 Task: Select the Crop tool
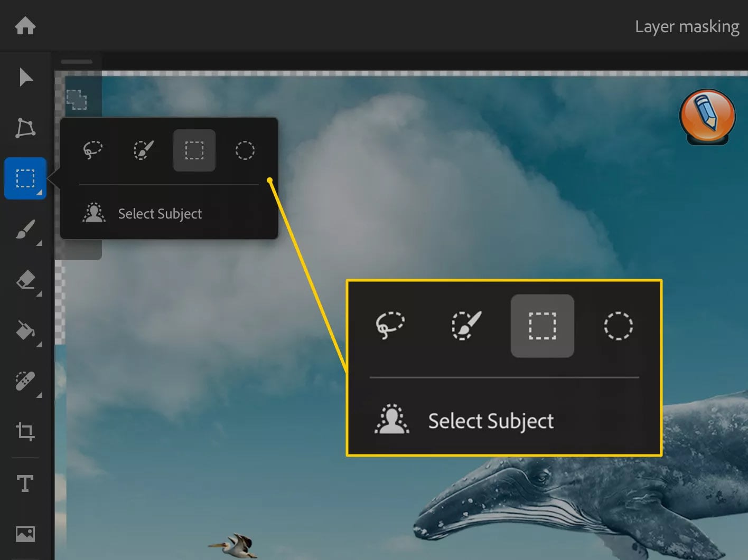click(25, 431)
